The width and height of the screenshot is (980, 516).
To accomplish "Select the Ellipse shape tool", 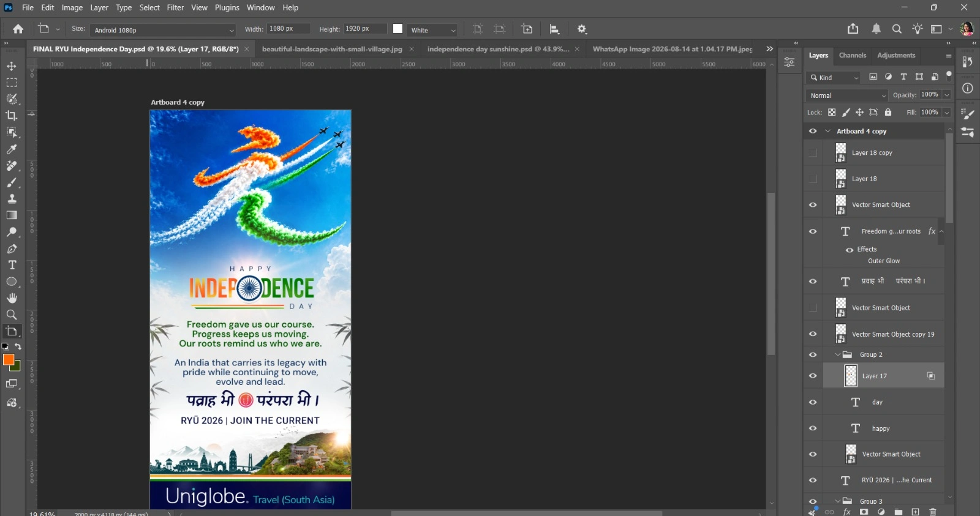I will (12, 282).
